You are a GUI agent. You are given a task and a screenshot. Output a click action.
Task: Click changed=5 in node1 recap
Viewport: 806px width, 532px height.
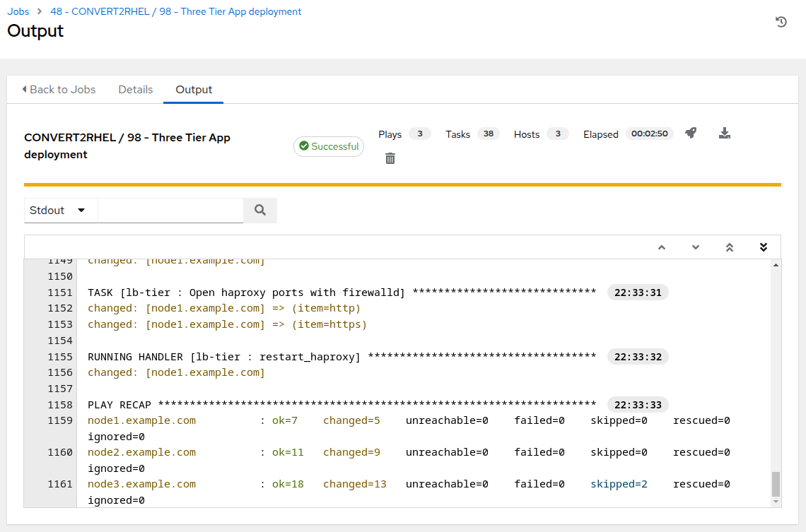pos(351,420)
